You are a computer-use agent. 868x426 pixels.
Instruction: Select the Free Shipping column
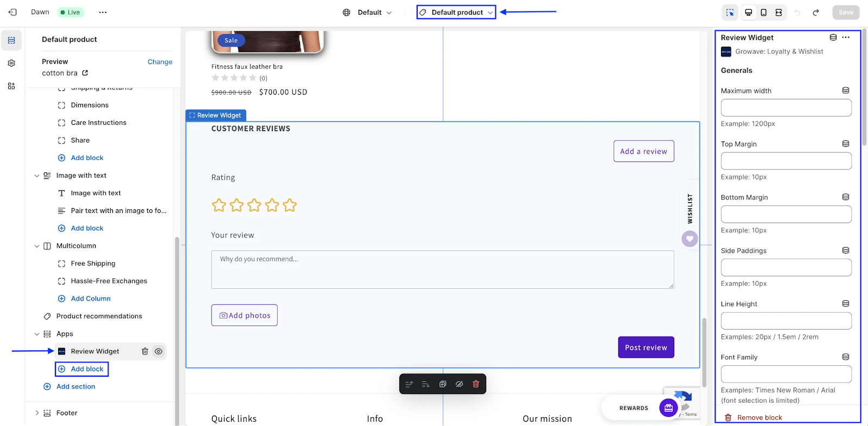pos(93,263)
